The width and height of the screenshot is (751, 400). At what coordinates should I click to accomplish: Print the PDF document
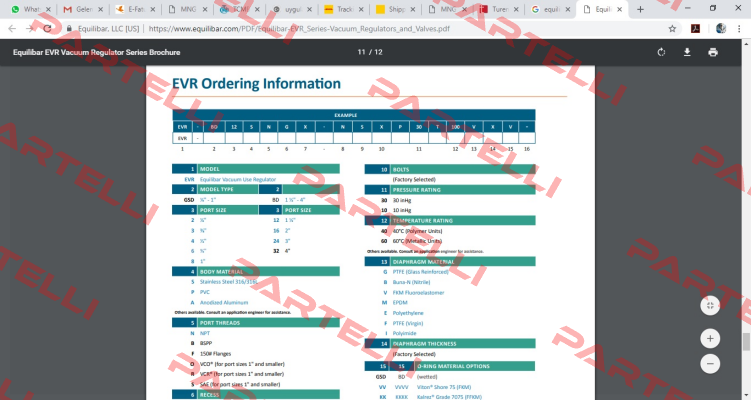coord(713,52)
